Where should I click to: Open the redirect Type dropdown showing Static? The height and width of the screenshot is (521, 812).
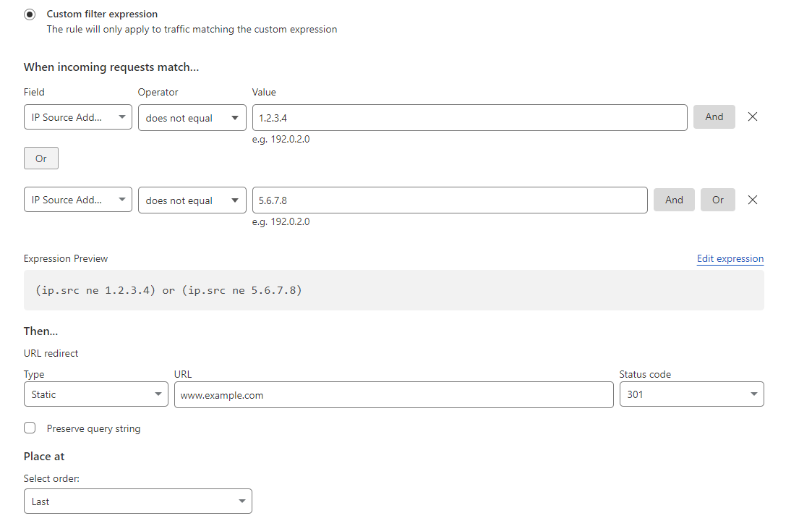95,394
